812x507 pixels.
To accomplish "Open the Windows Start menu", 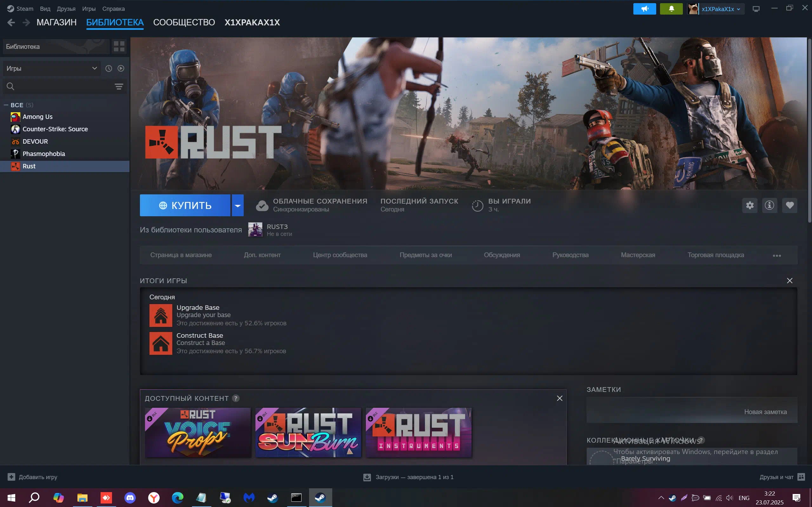I will (x=11, y=497).
